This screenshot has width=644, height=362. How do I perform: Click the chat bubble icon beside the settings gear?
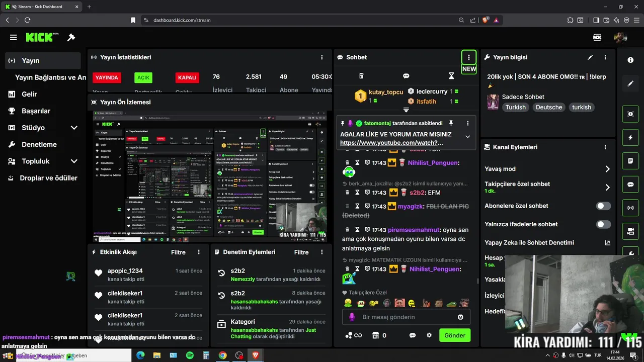[x=413, y=335]
